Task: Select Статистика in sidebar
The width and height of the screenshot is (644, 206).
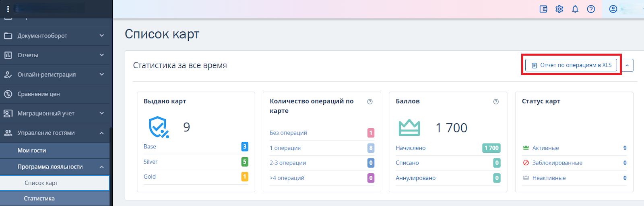Action: (39, 198)
